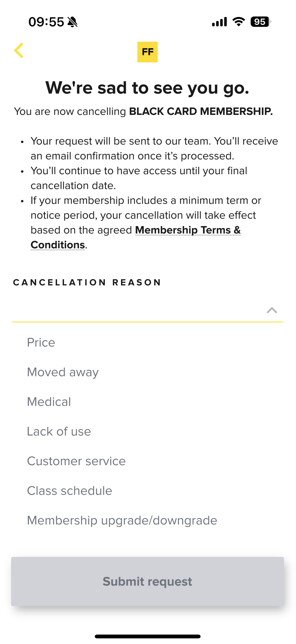
Task: Select Lack of use reason
Action: click(x=59, y=431)
